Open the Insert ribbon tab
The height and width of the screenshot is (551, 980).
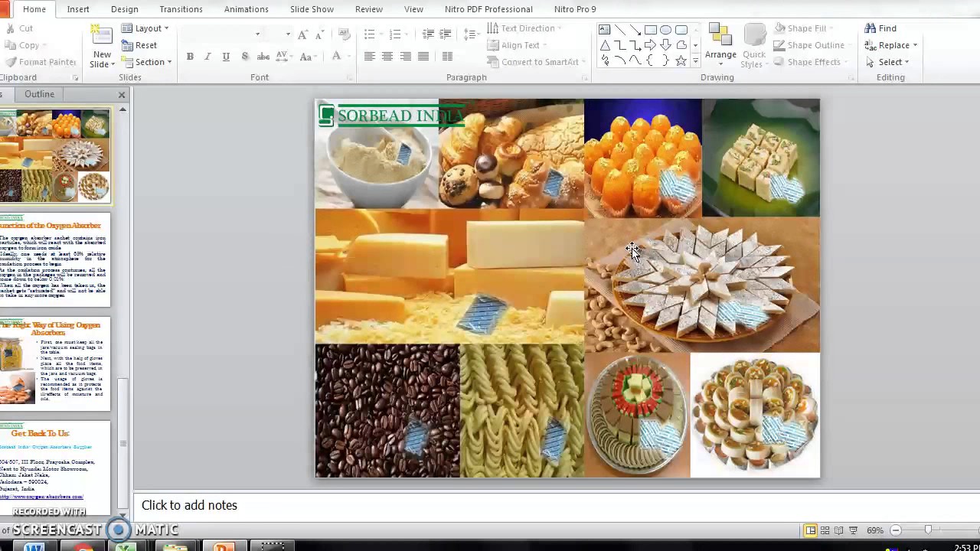pos(78,9)
